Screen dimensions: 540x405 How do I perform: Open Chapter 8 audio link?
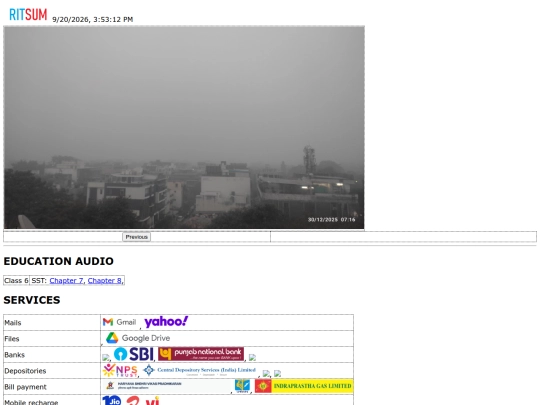[x=105, y=281]
